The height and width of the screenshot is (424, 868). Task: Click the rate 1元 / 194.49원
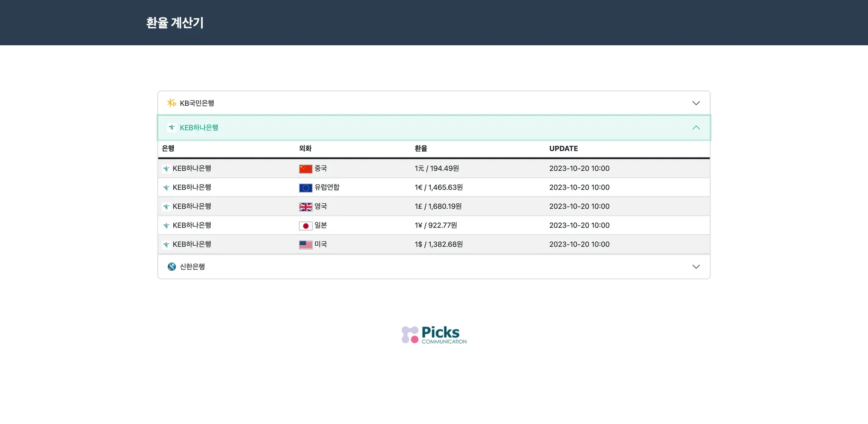[437, 168]
